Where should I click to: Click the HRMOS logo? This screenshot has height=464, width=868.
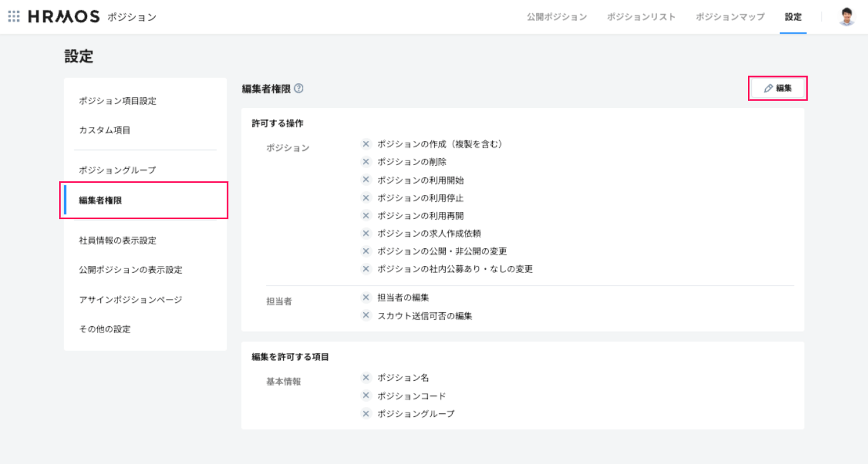[64, 17]
